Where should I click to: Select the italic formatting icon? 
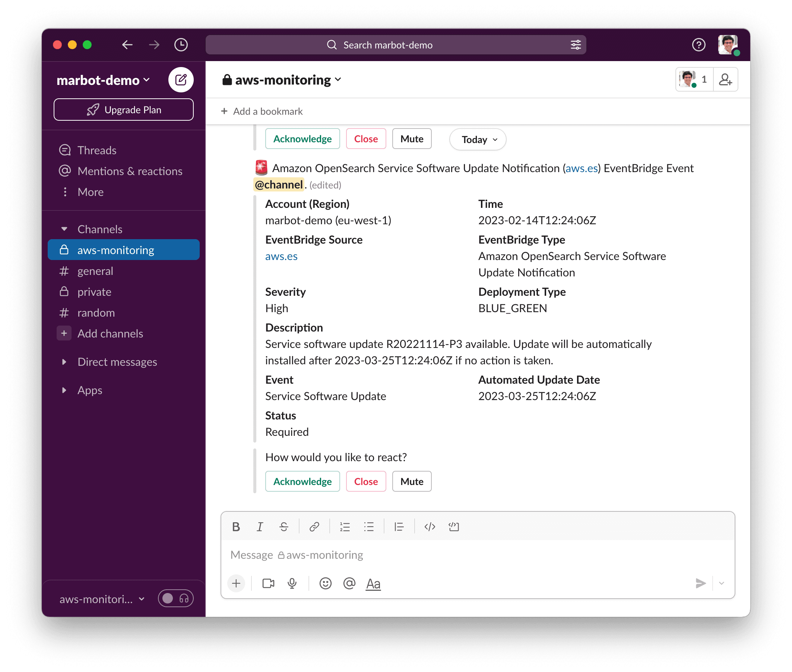260,527
